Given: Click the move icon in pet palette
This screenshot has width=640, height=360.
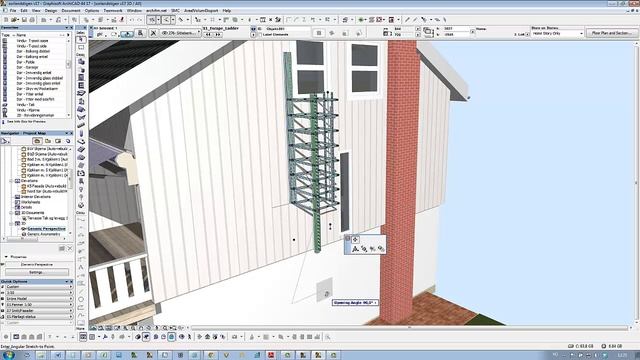Looking at the screenshot, I should [355, 240].
